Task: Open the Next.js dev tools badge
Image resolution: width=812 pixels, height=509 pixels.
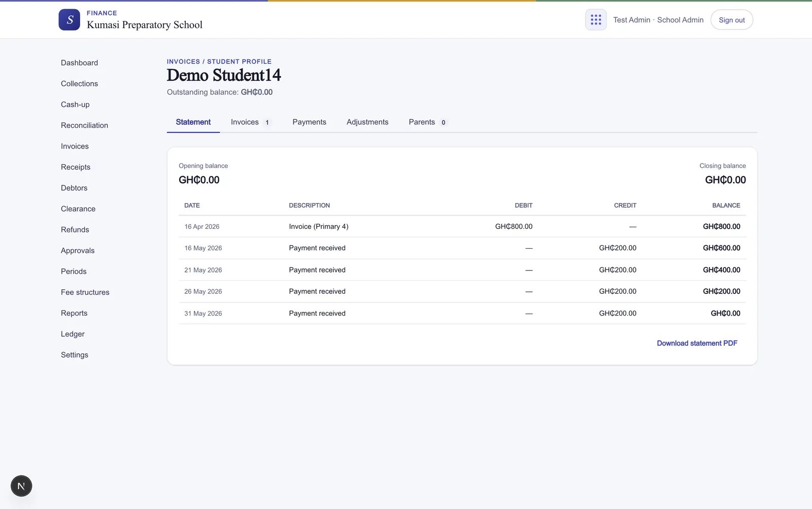Action: click(x=21, y=486)
